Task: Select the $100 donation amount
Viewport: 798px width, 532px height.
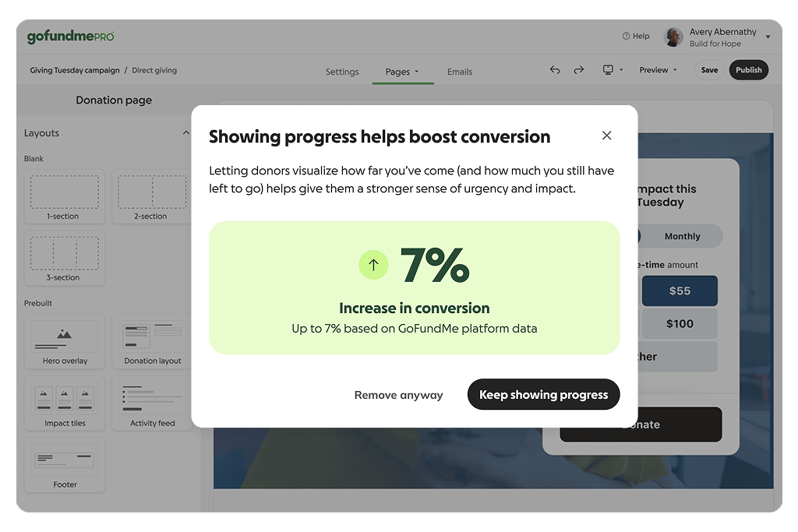Action: pos(680,323)
